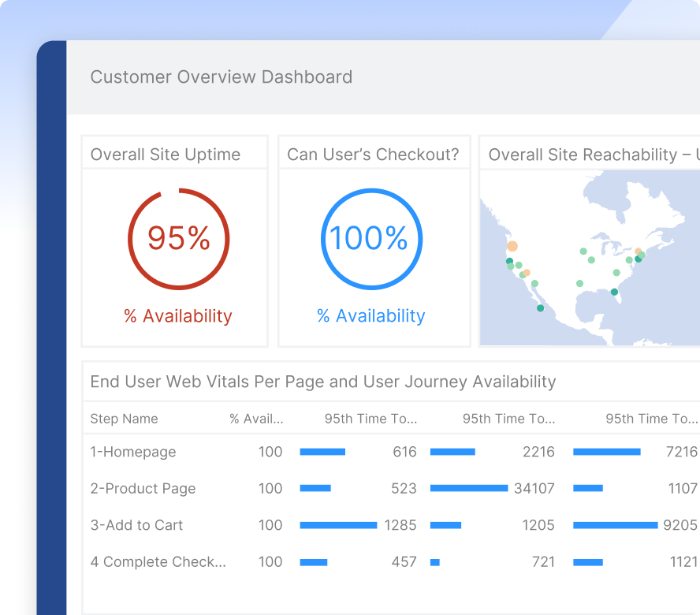
Task: Select the 3-Add to Cart row name
Action: click(x=136, y=525)
